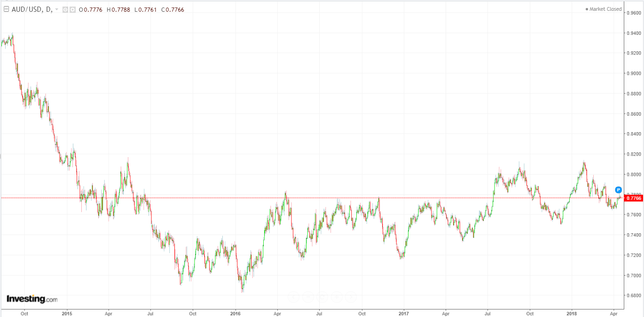Image resolution: width=644 pixels, height=317 pixels.
Task: Click the AUD/USD, D symbol title
Action: pyautogui.click(x=32, y=9)
